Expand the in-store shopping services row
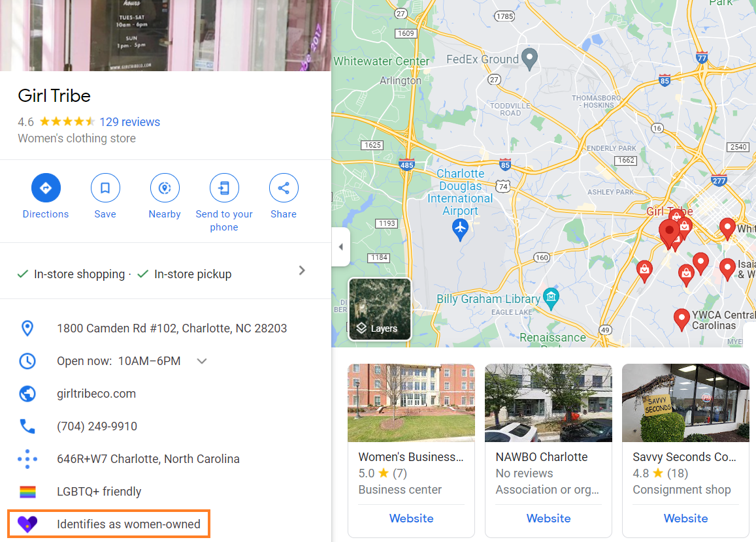Screen dimensions: 756x542 pos(301,270)
